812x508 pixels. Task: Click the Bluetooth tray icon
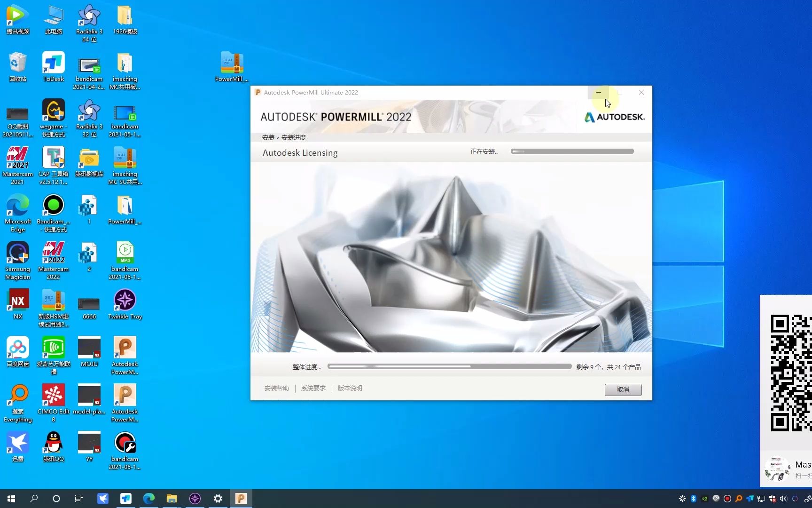pos(694,499)
